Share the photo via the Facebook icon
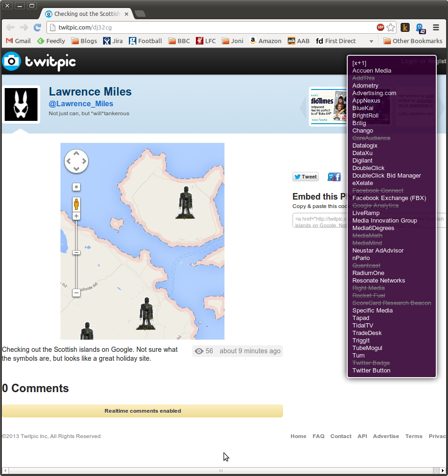448x476 pixels. [x=334, y=177]
